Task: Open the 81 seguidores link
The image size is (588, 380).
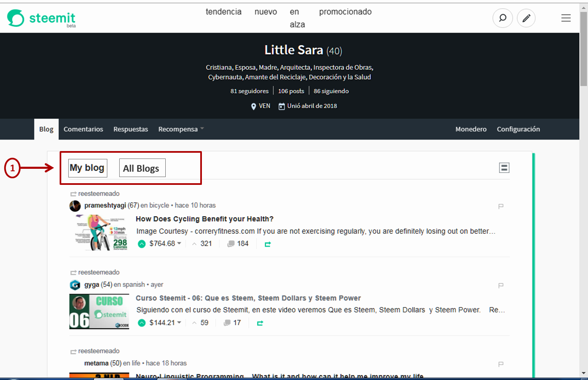Action: (250, 91)
